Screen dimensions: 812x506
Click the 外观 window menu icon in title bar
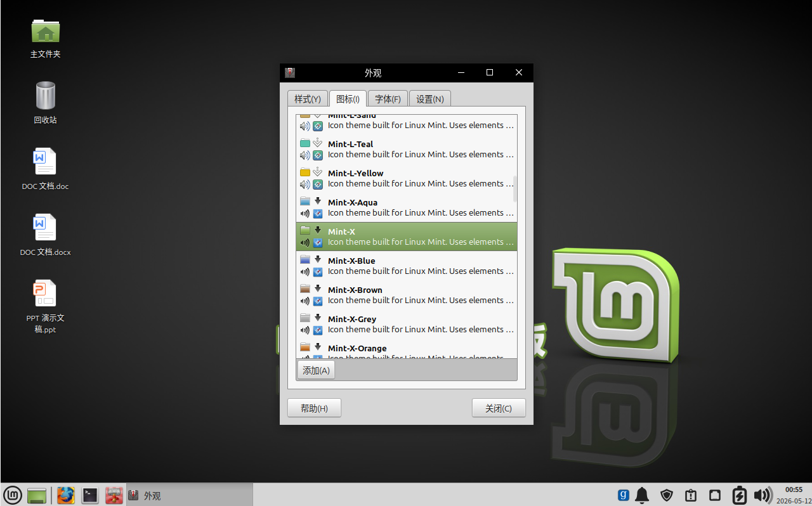click(x=290, y=73)
